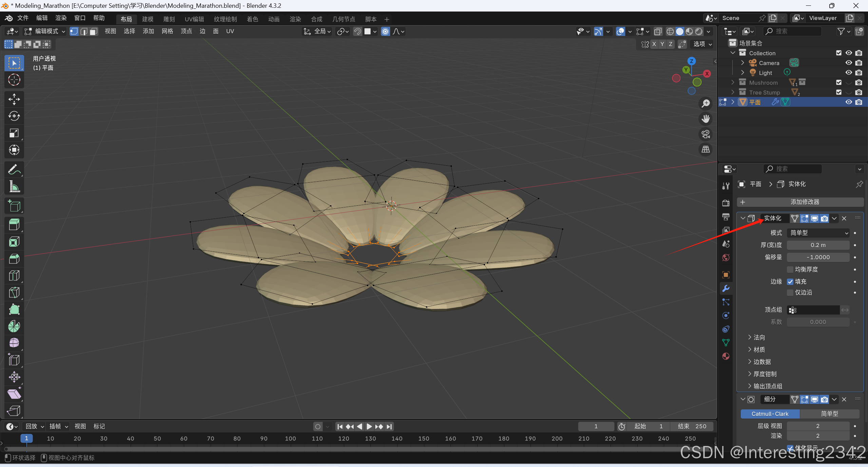
Task: Hide the Light object in the outliner
Action: click(848, 73)
